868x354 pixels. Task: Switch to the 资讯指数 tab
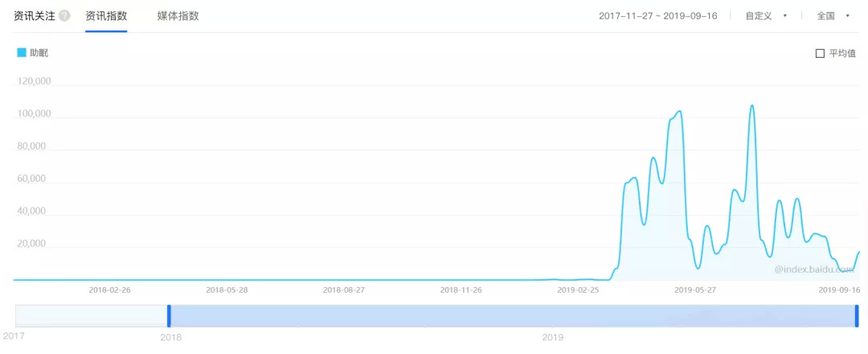pos(106,16)
